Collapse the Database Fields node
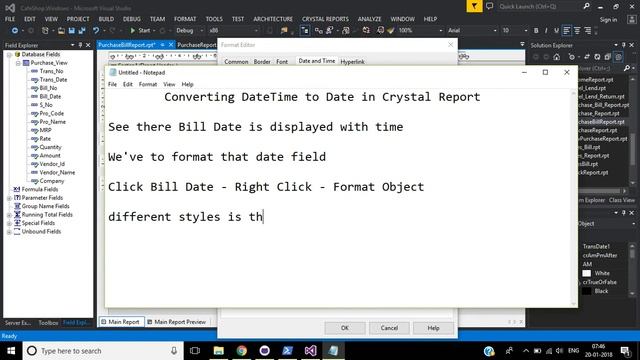Viewport: 640px width, 360px height. click(9, 54)
